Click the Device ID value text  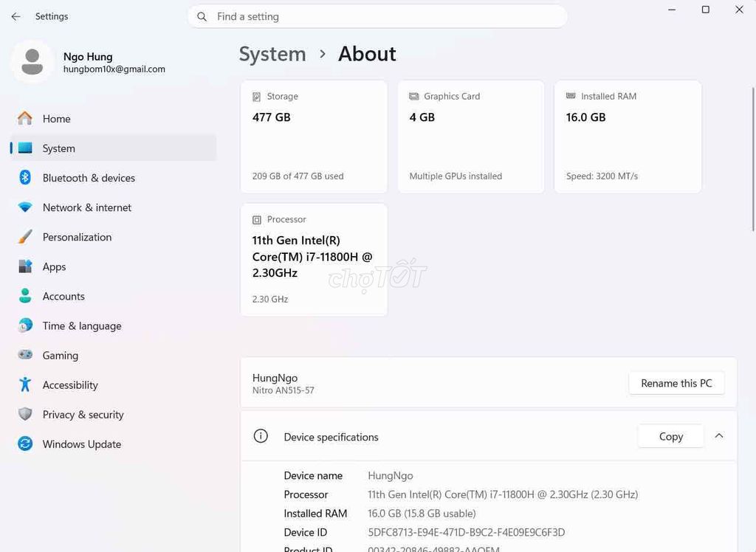(467, 532)
